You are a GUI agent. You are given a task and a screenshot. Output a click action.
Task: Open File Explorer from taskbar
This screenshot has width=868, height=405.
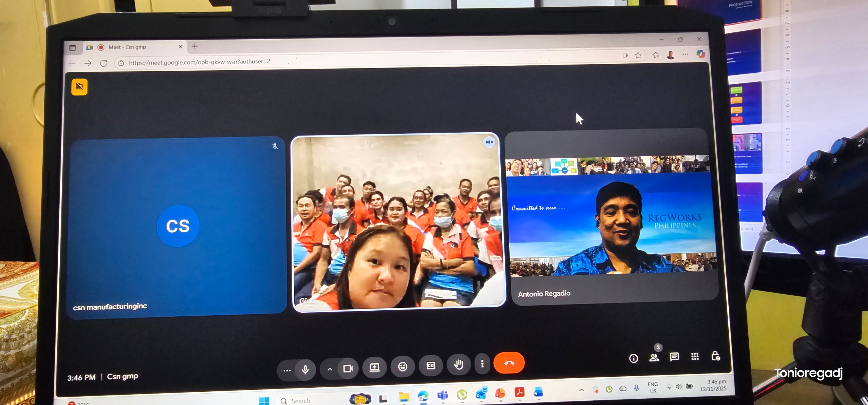[x=404, y=397]
